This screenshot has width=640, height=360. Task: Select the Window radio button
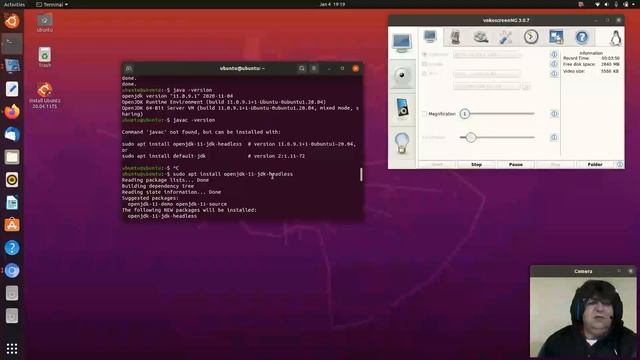(x=424, y=64)
